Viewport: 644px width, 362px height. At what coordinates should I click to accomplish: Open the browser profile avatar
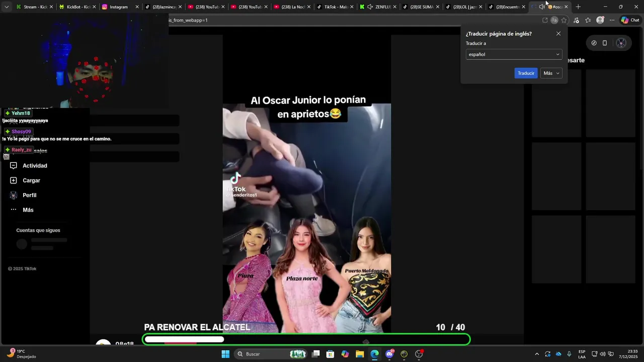[600, 20]
